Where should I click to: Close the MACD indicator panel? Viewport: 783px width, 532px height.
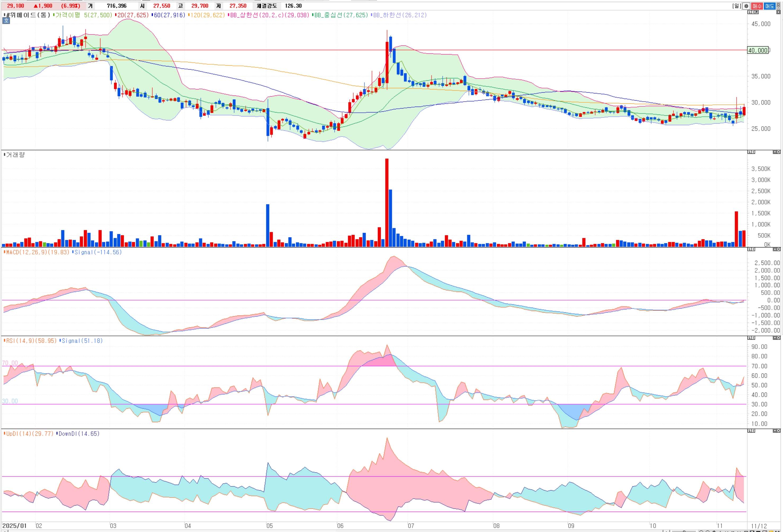point(778,249)
